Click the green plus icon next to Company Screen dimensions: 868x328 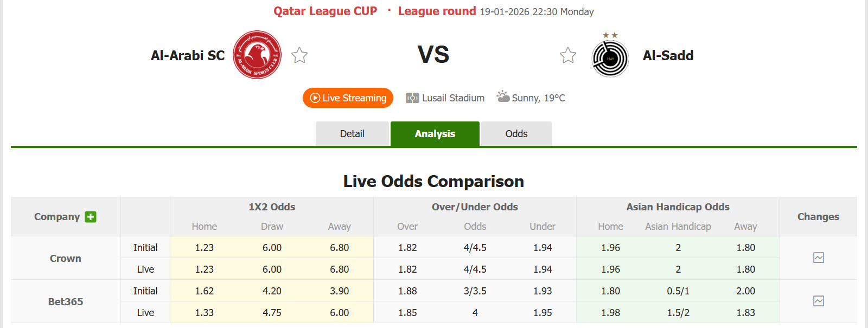pos(91,216)
